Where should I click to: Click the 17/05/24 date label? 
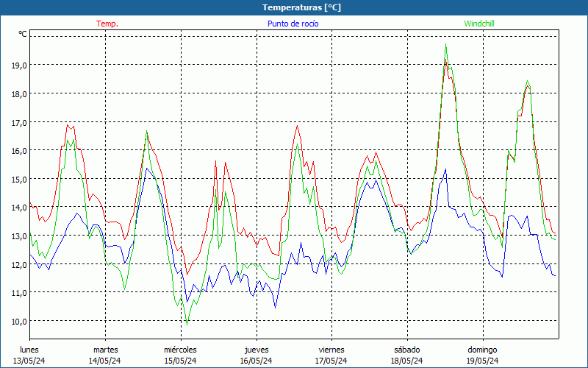coord(331,361)
